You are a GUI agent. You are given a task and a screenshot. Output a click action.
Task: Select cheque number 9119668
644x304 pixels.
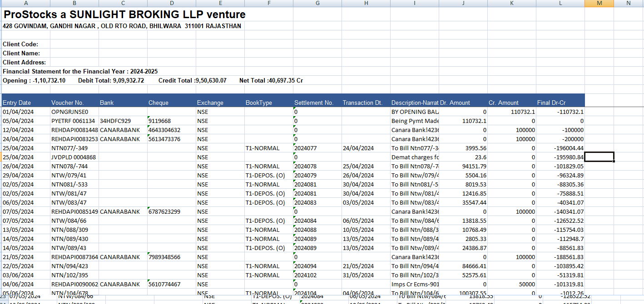pyautogui.click(x=172, y=121)
